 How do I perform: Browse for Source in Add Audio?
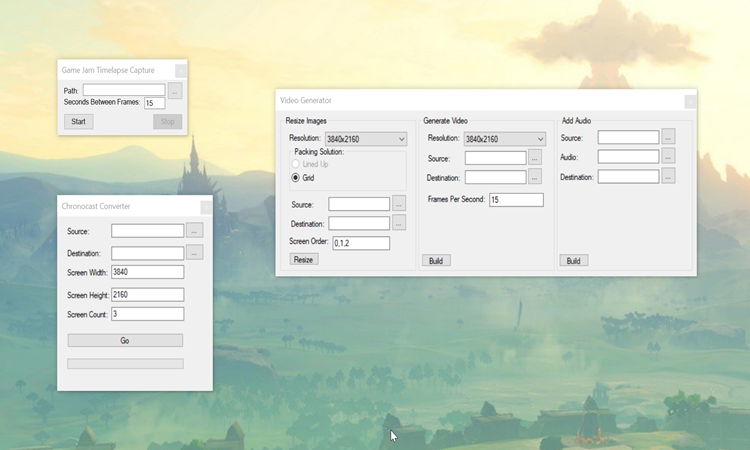click(x=668, y=136)
